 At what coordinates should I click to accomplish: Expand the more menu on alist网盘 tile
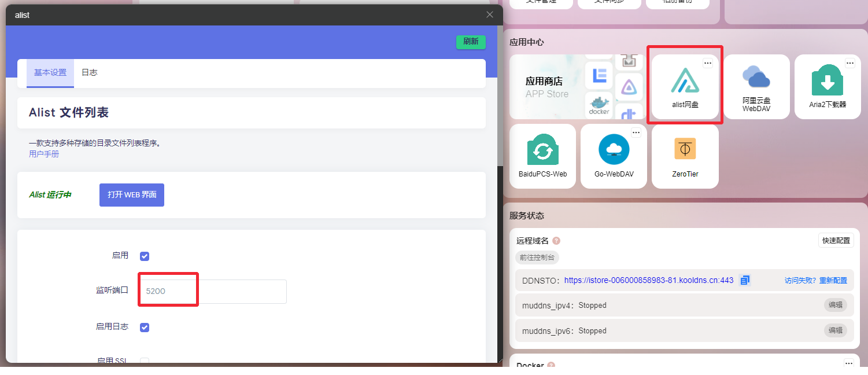(708, 64)
